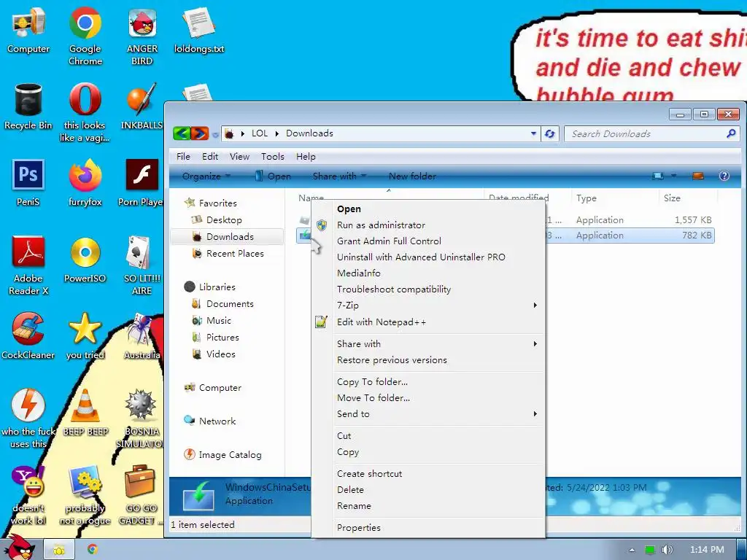Select the GO GO GADGET briefcase icon
Viewport: 747px width, 560px height.
[140, 495]
